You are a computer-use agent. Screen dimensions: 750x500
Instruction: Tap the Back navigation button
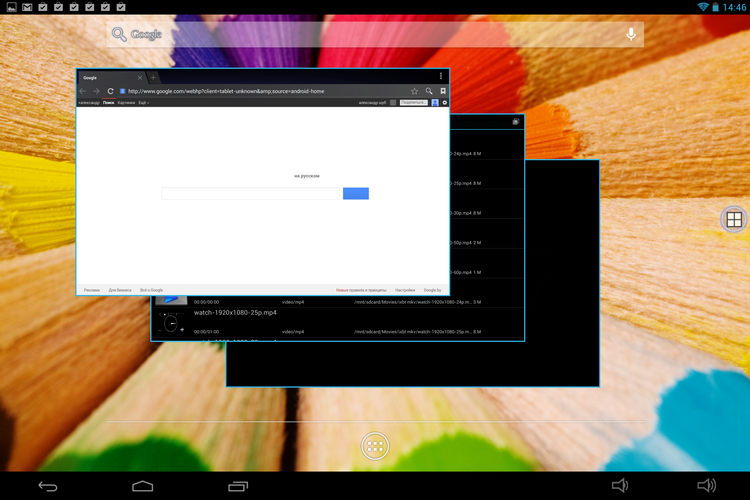(x=48, y=487)
